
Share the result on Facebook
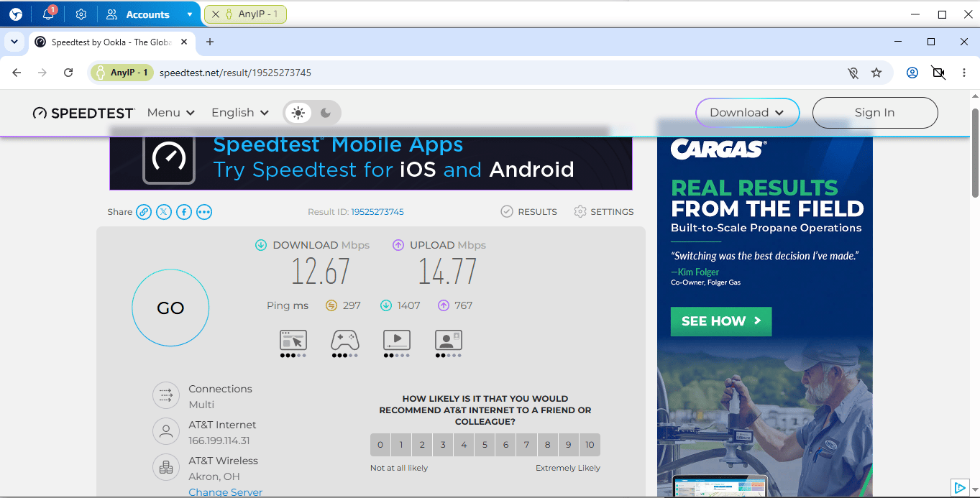(184, 212)
